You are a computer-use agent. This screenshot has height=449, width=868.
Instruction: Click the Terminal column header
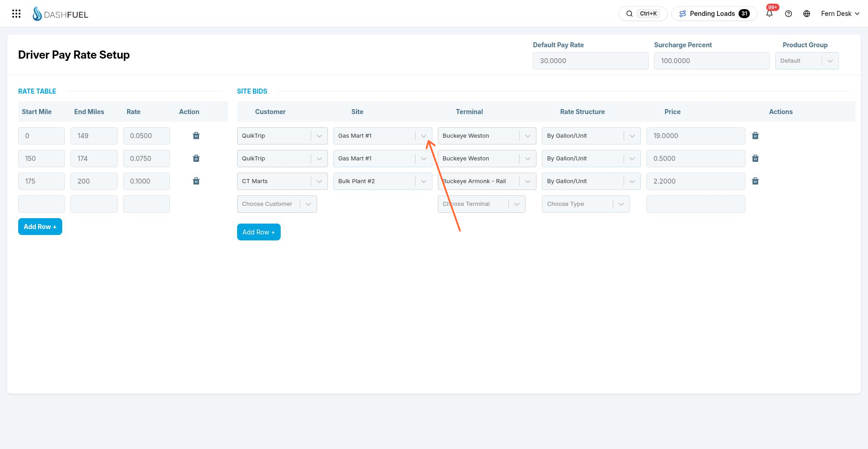[x=469, y=112]
